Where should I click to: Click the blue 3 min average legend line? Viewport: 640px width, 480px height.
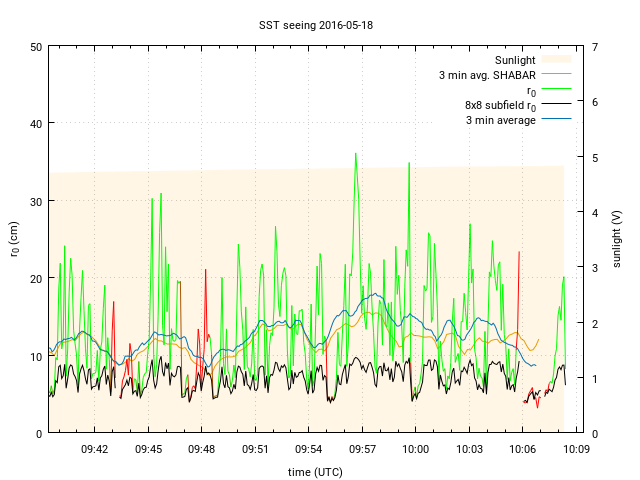pyautogui.click(x=556, y=120)
